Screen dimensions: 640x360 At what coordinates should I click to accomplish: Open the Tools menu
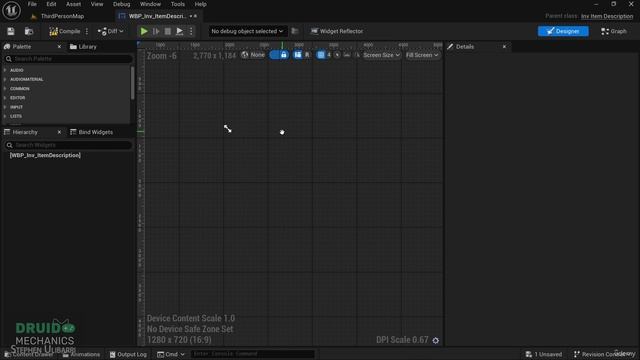coord(178,4)
